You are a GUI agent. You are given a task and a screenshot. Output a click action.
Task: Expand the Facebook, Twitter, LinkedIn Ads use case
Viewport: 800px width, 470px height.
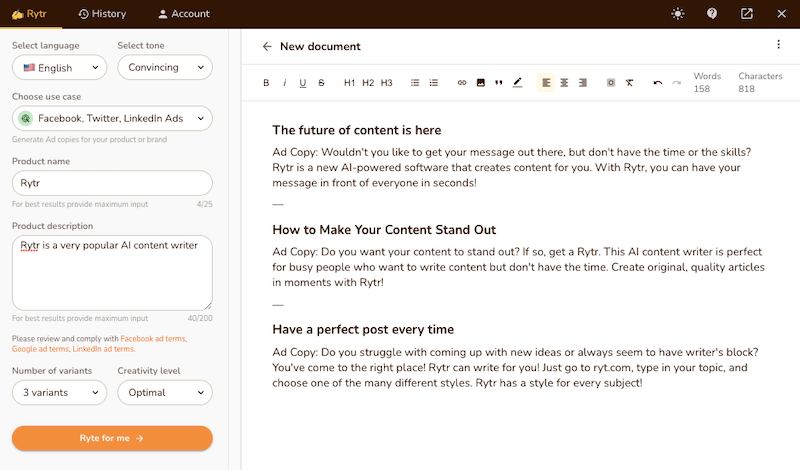[x=112, y=118]
